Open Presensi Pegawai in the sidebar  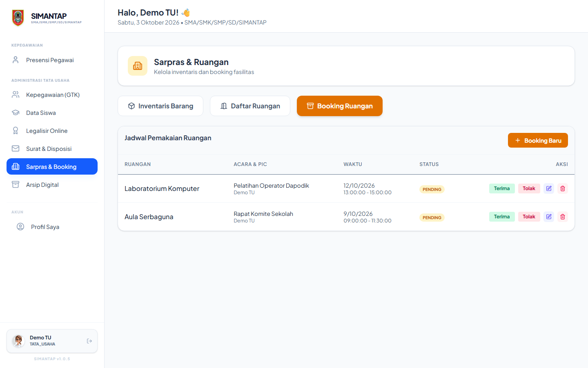point(52,60)
